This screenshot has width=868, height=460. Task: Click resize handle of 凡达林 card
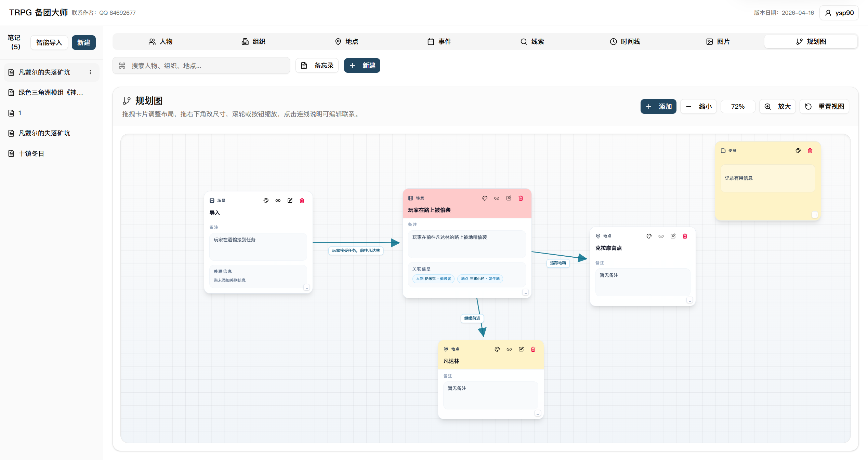(538, 413)
